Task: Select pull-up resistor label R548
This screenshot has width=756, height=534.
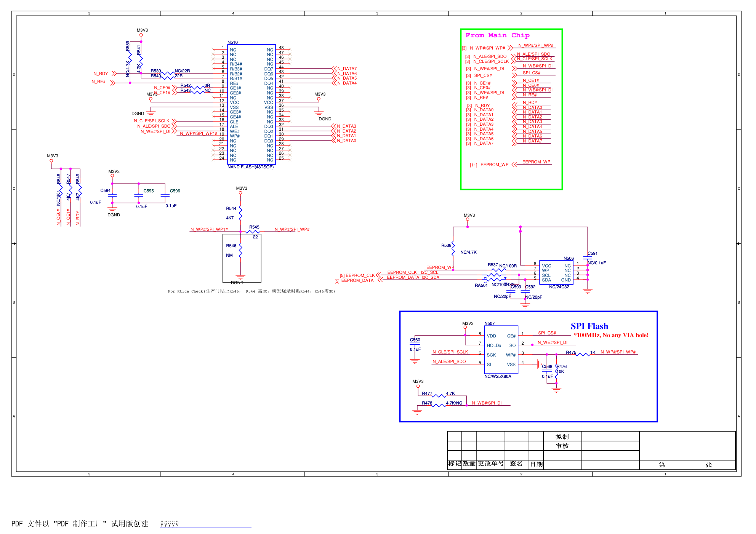Action: coord(59,179)
